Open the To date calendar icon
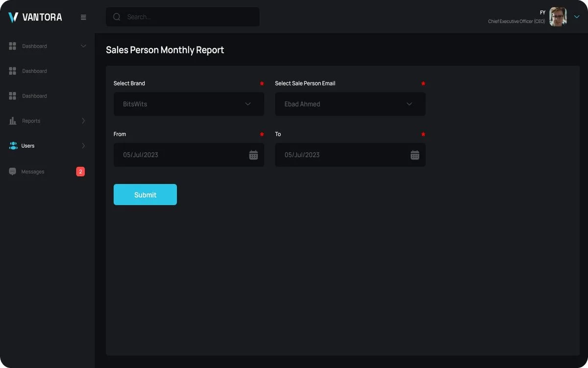The width and height of the screenshot is (588, 368). point(415,155)
